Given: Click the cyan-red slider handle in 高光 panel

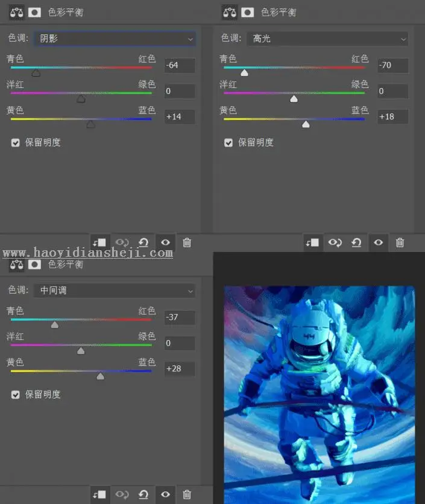Looking at the screenshot, I should point(244,73).
